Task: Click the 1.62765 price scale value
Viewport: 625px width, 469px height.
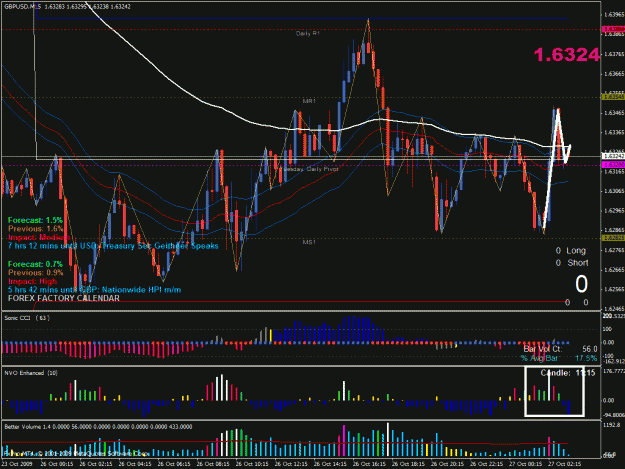Action: pos(614,250)
